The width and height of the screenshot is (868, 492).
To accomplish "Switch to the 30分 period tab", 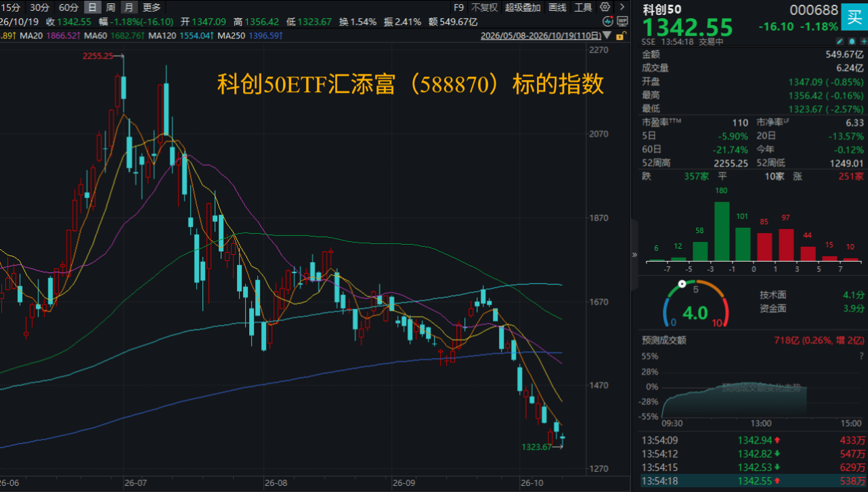I will click(x=40, y=7).
